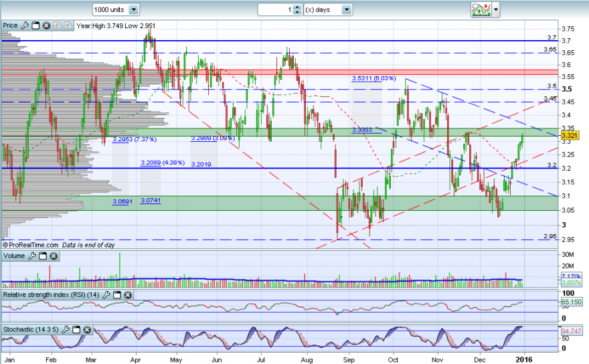The image size is (589, 364).
Task: Close the Price panel
Action: [46, 25]
